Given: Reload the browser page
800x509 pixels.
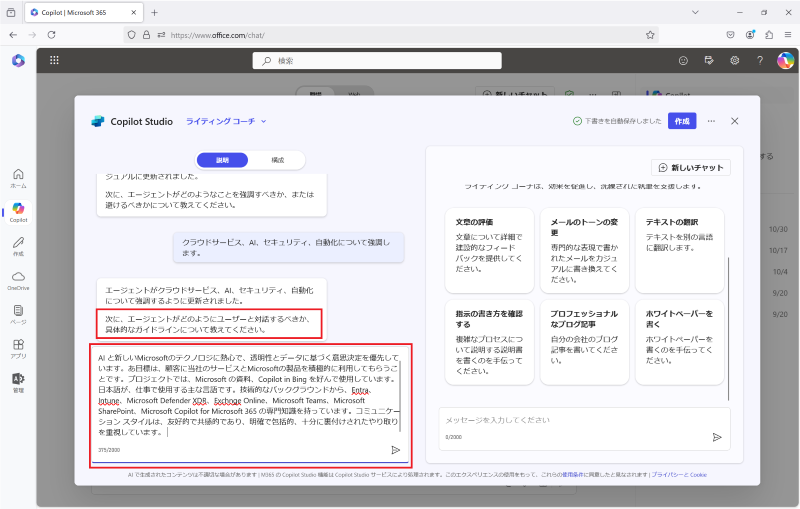Looking at the screenshot, I should 52,35.
